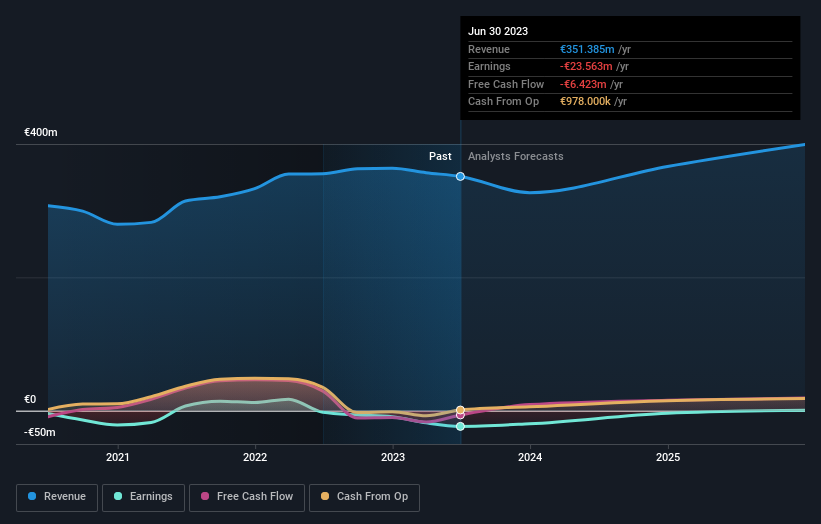Viewport: 821px width, 524px height.
Task: Click the 2024 x-axis label
Action: click(530, 457)
